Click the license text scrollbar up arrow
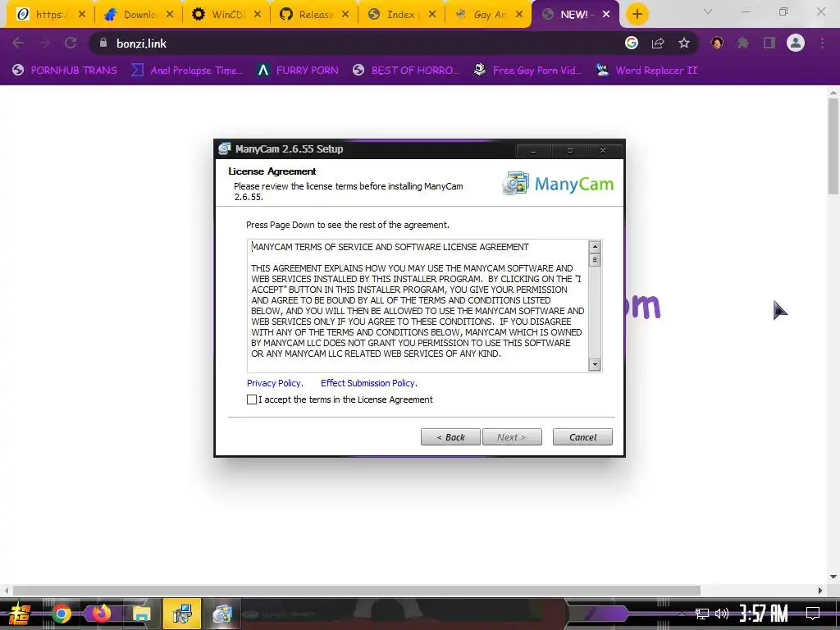 [595, 247]
